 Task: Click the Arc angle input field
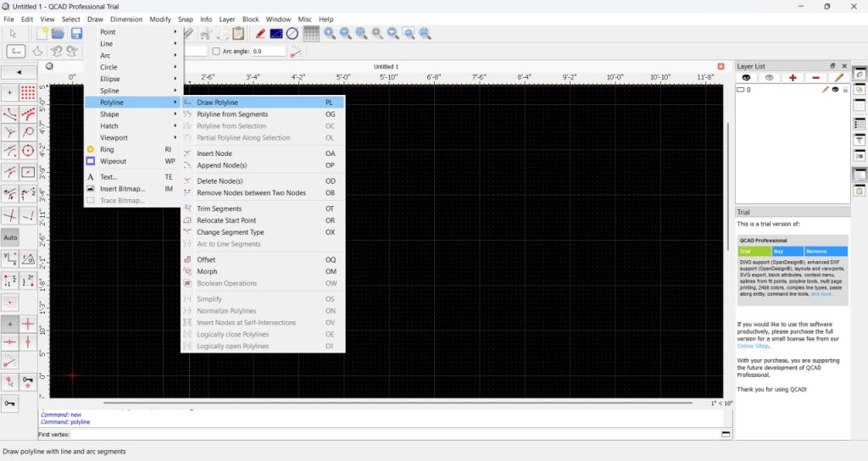coord(268,51)
